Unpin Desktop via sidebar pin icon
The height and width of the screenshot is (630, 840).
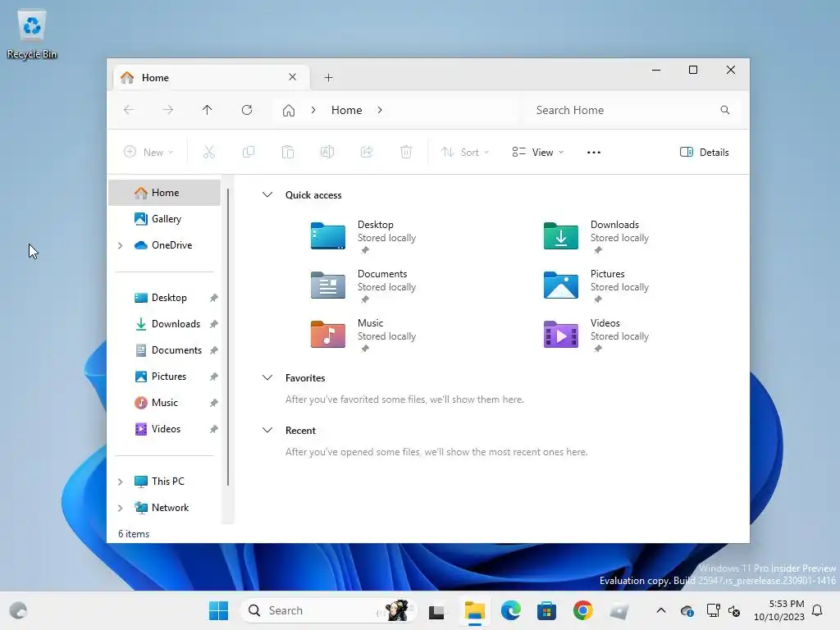[x=214, y=298]
